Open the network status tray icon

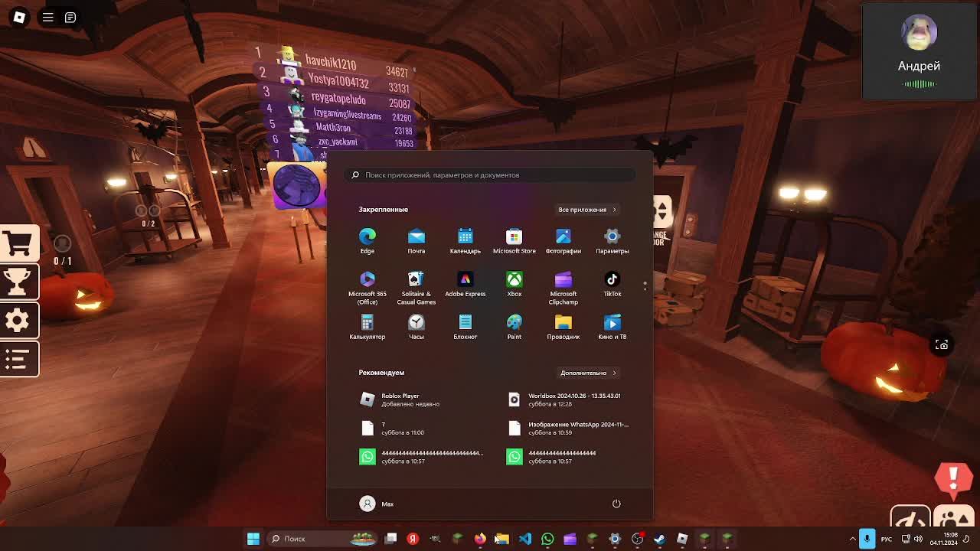[x=906, y=539]
